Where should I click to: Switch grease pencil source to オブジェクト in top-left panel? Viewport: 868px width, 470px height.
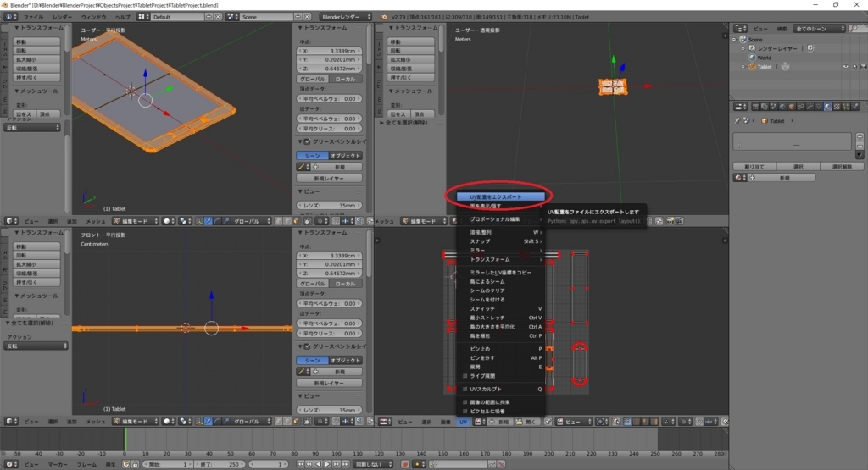346,156
